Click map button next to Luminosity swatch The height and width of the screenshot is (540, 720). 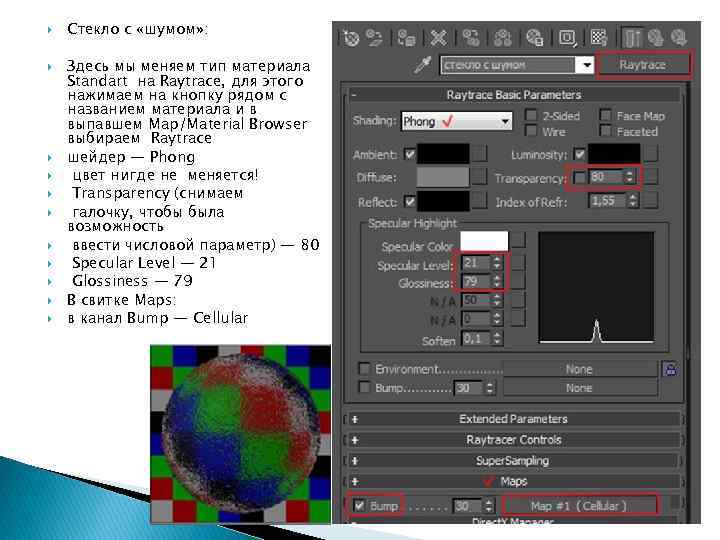pyautogui.click(x=651, y=153)
